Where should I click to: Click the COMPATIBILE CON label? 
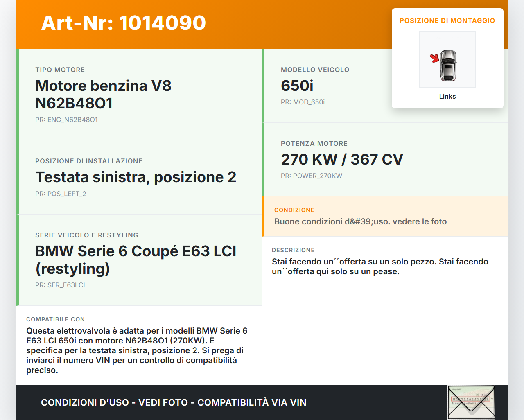(x=55, y=319)
